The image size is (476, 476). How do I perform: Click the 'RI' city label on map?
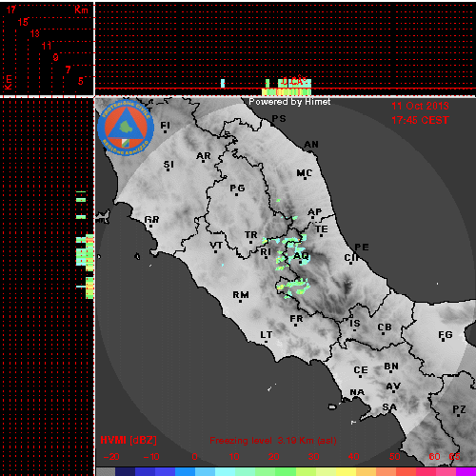click(266, 251)
